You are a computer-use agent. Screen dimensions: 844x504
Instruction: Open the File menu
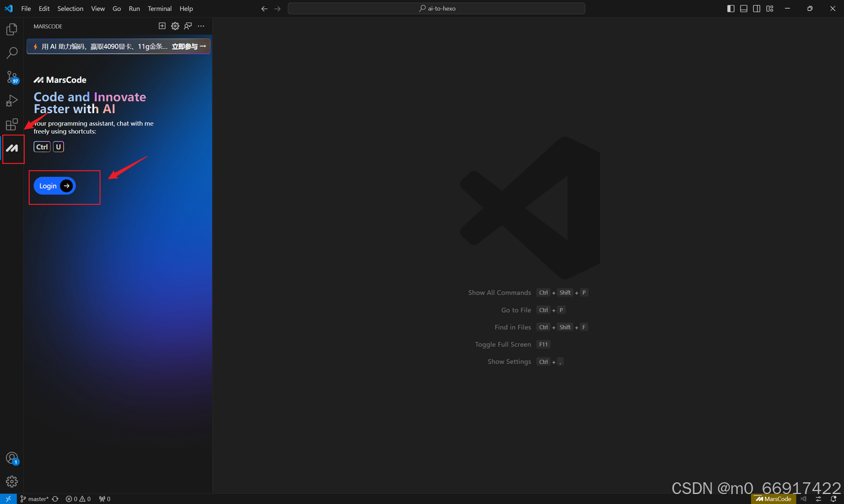pos(26,8)
